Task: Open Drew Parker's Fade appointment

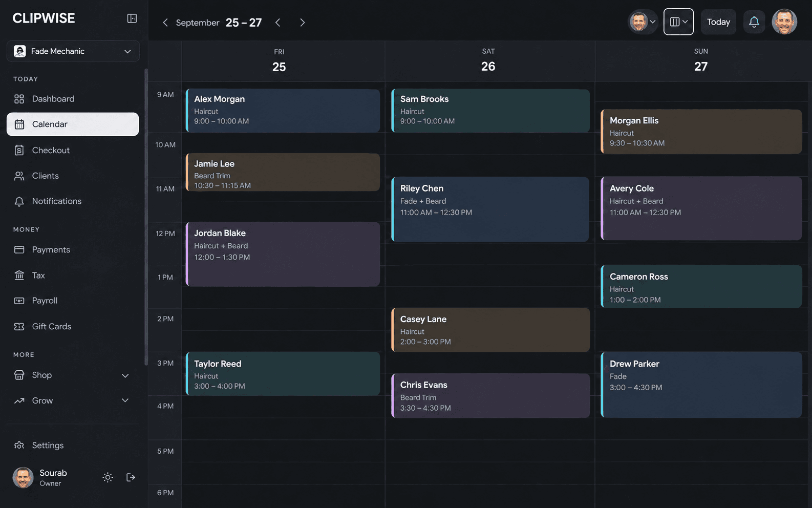Action: [x=701, y=385]
